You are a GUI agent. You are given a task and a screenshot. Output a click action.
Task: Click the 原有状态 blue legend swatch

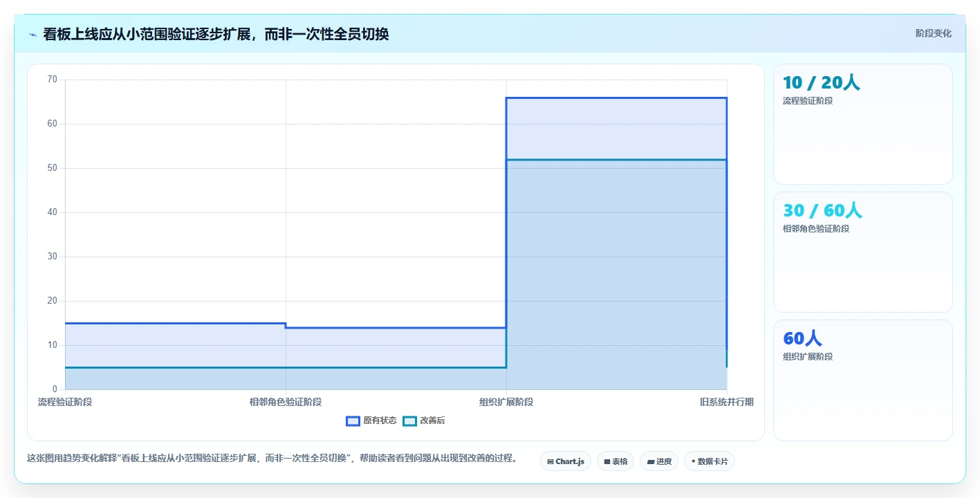click(353, 421)
